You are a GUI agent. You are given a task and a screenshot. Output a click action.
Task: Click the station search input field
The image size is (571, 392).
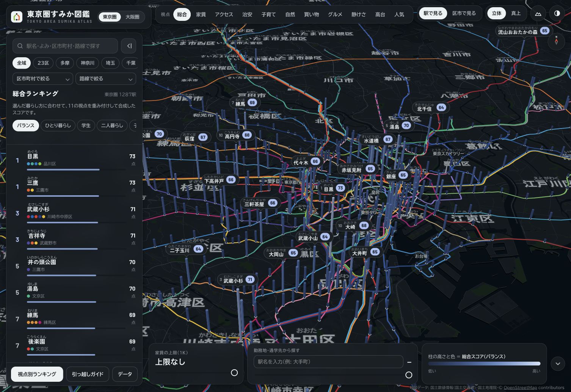[65, 46]
